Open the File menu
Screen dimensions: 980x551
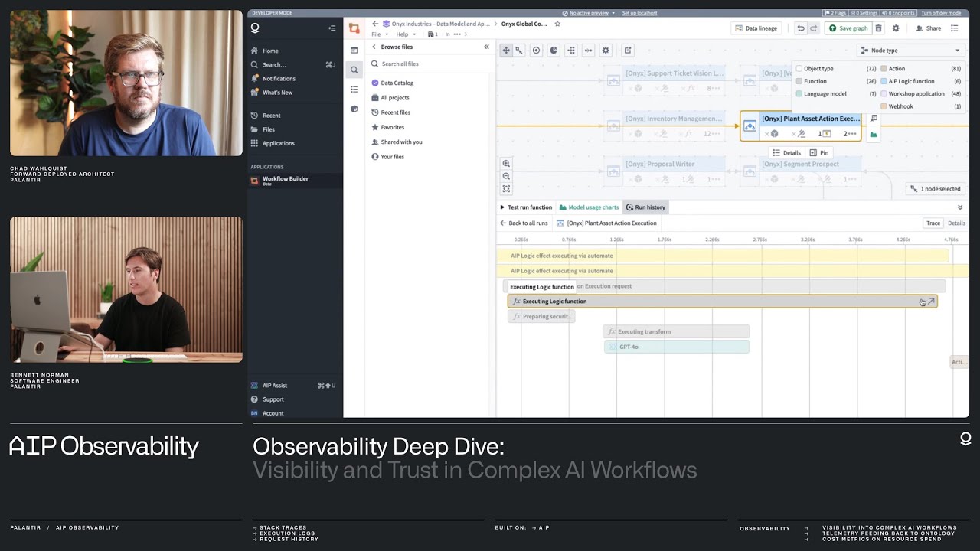click(x=380, y=34)
